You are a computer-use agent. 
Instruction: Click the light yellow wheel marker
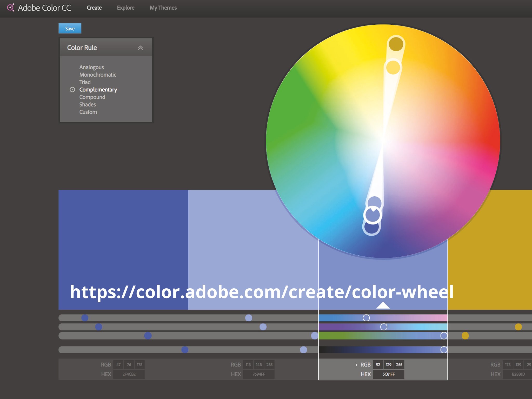coord(393,68)
